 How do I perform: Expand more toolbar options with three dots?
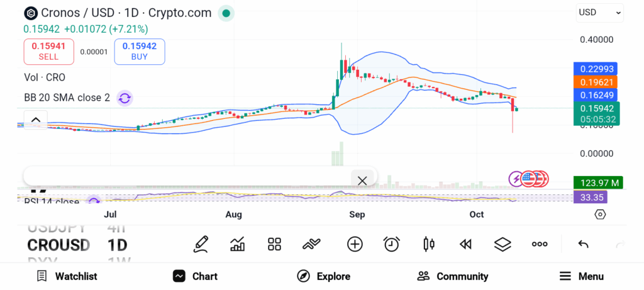540,244
